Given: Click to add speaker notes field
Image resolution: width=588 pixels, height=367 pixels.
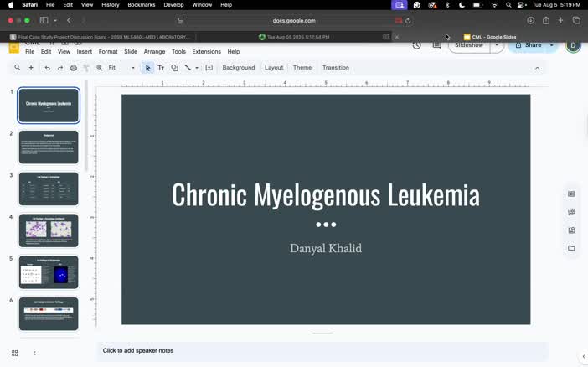Looking at the screenshot, I should click(322, 351).
